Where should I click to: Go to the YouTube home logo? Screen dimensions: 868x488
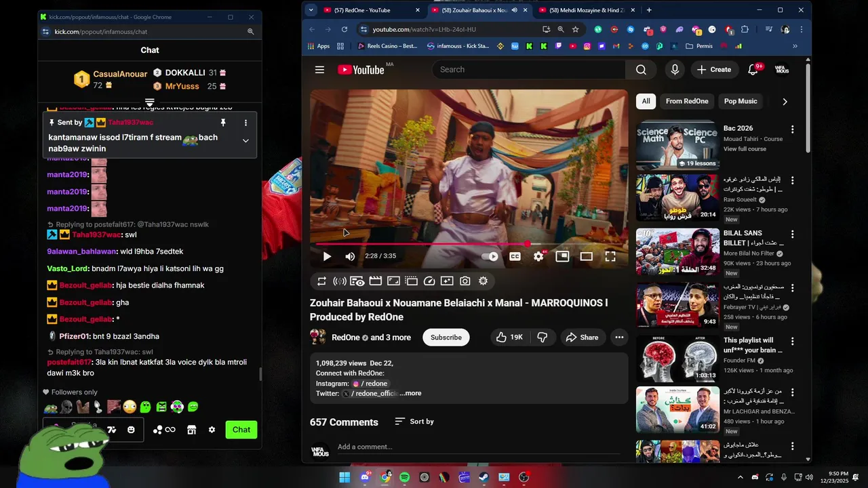(361, 70)
